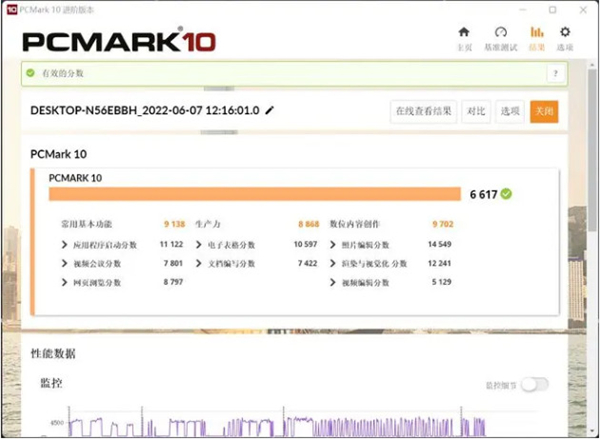Open 选项 settings gear icon

pyautogui.click(x=565, y=32)
